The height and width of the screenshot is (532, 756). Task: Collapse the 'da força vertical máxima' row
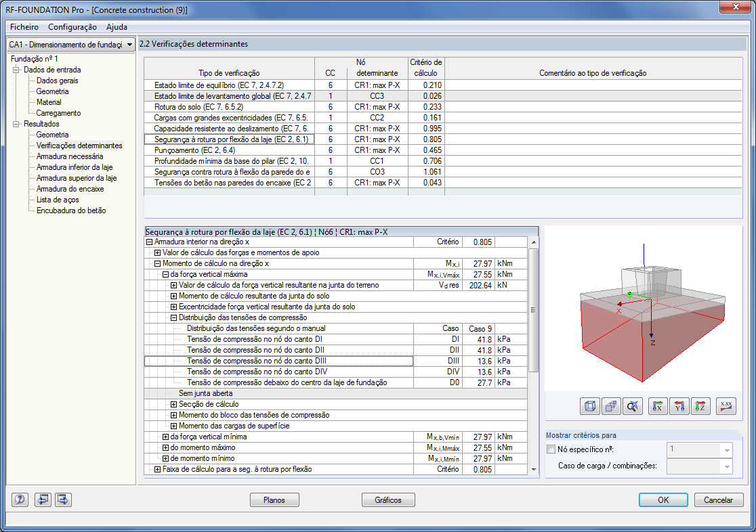[165, 274]
